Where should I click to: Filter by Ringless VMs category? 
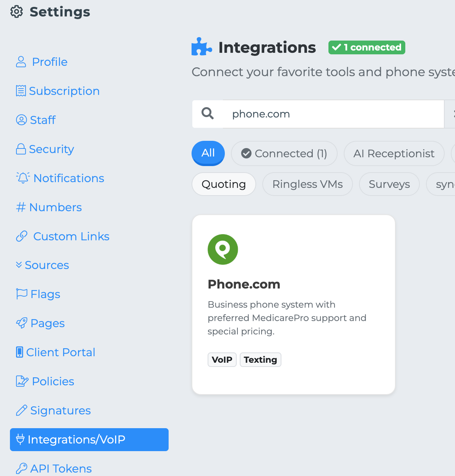[x=307, y=184]
